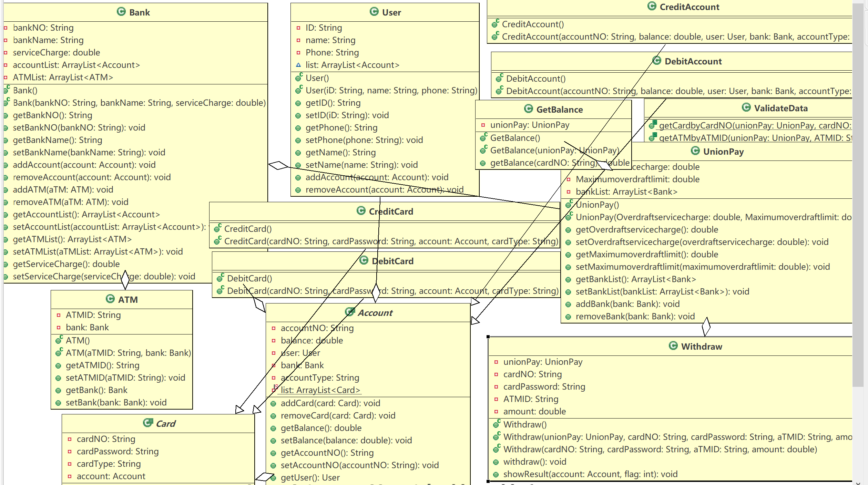Select the static list: ArrayList<Card> field
868x485 pixels.
tap(320, 390)
